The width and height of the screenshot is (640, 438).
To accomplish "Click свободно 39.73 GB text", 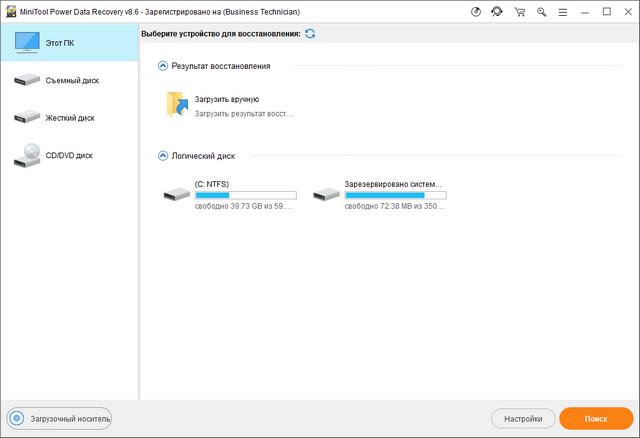I will coord(243,206).
